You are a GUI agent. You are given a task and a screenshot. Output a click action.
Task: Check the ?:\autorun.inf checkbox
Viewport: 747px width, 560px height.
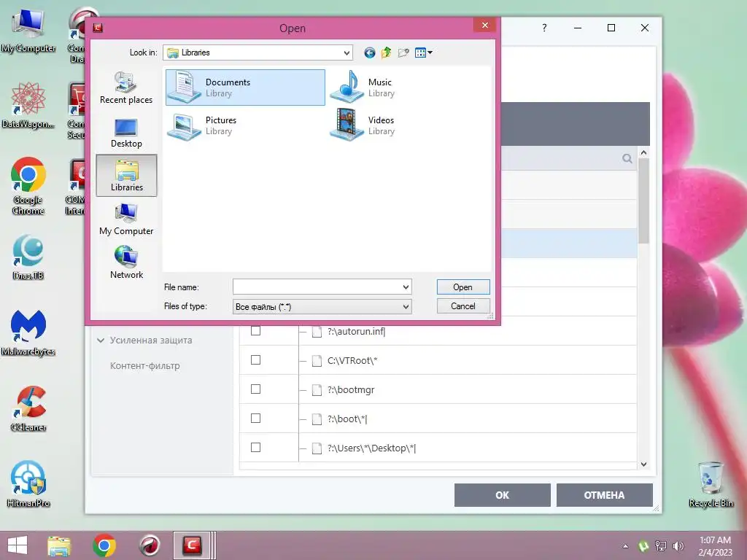256,331
